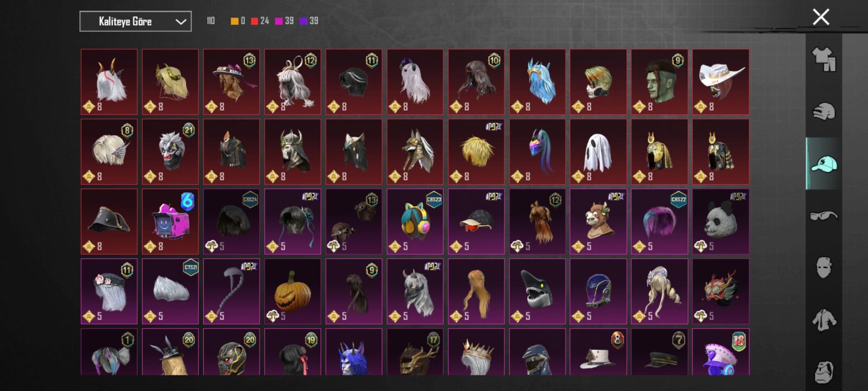Viewport: 868px width, 391px height.
Task: Select the cat-ear headphones hair item
Action: [x=415, y=222]
